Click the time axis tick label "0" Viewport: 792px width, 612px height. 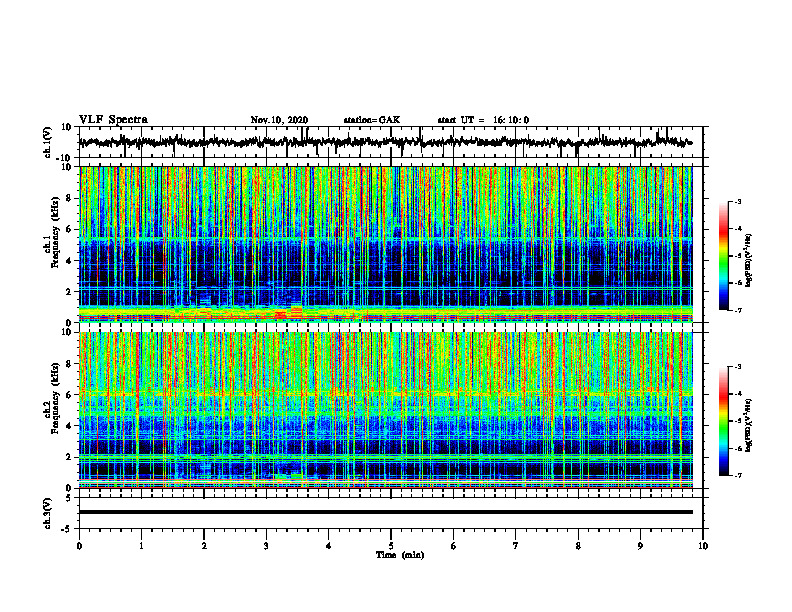point(79,546)
